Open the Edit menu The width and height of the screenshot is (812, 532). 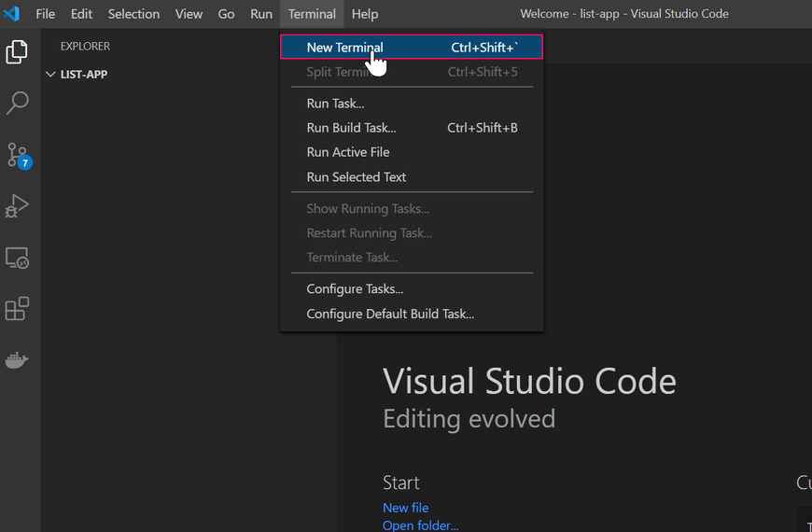[x=81, y=14]
